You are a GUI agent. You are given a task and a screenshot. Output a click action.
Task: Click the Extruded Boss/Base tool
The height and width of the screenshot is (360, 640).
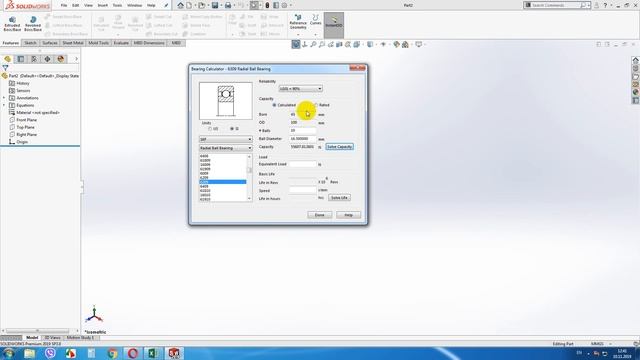click(x=12, y=24)
